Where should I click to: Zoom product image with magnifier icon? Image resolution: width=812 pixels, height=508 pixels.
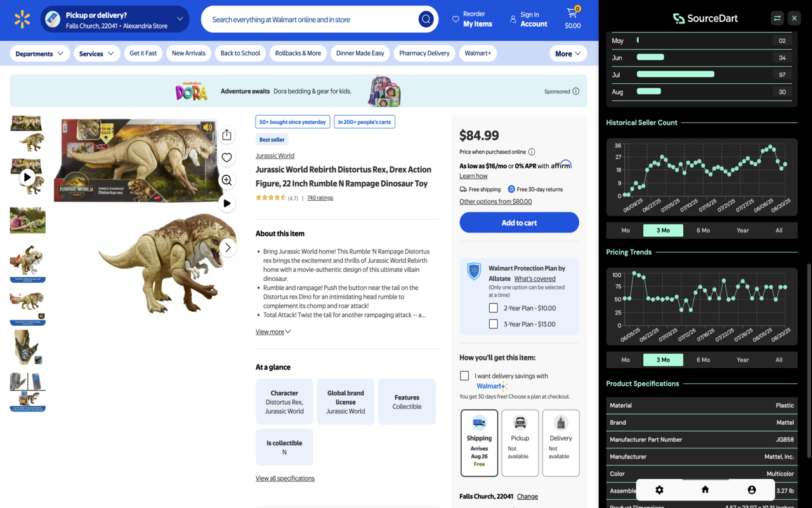[x=226, y=180]
